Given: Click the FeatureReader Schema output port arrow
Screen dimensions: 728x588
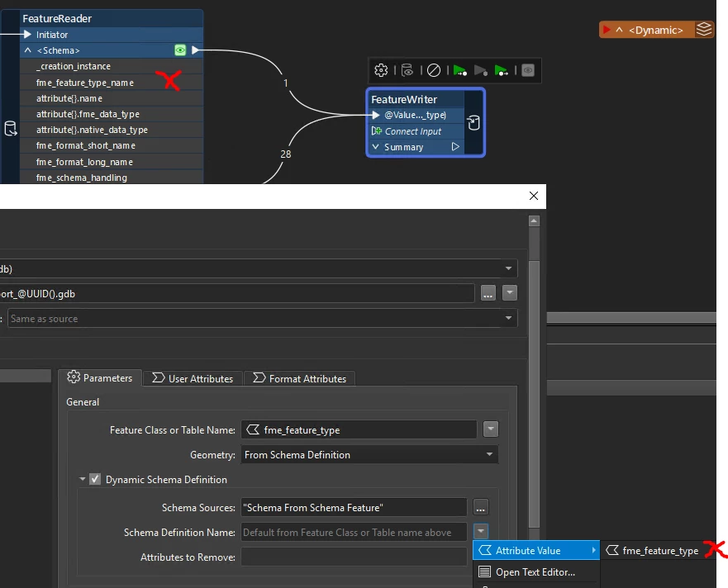Looking at the screenshot, I should click(x=196, y=50).
